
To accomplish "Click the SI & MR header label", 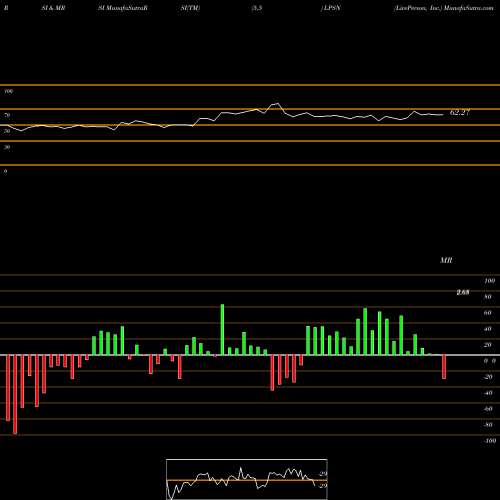I will 53,8.
